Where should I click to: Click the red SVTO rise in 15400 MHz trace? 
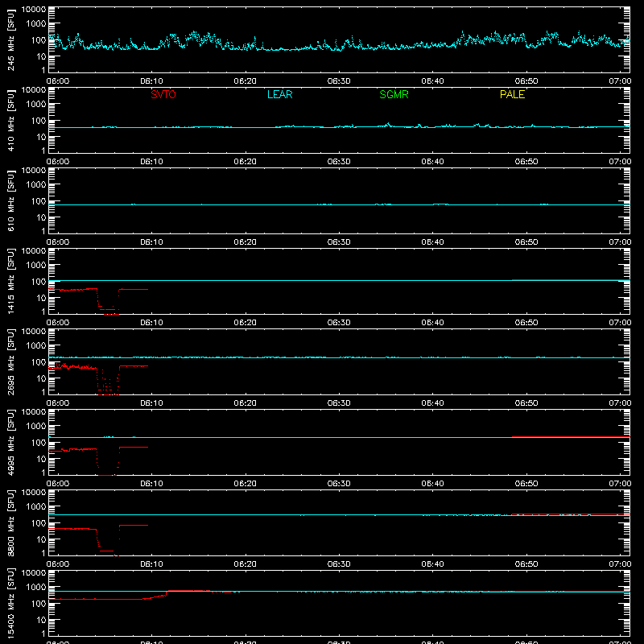[156, 596]
